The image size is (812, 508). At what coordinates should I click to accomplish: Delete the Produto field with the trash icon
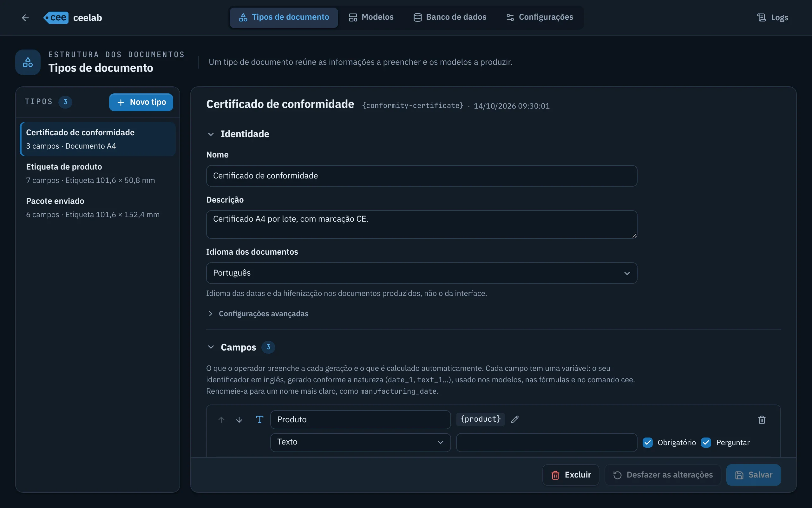click(x=762, y=419)
